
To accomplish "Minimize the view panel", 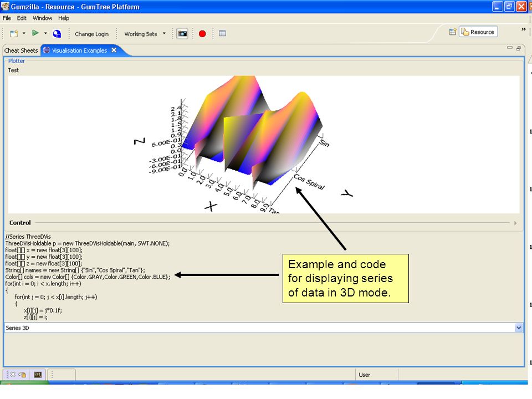I will point(510,48).
